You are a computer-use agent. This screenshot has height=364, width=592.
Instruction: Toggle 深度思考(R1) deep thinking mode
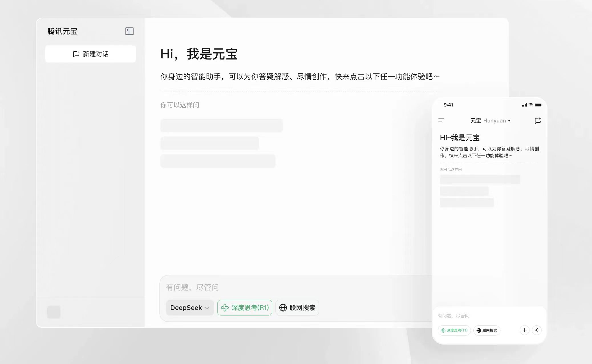coord(245,308)
